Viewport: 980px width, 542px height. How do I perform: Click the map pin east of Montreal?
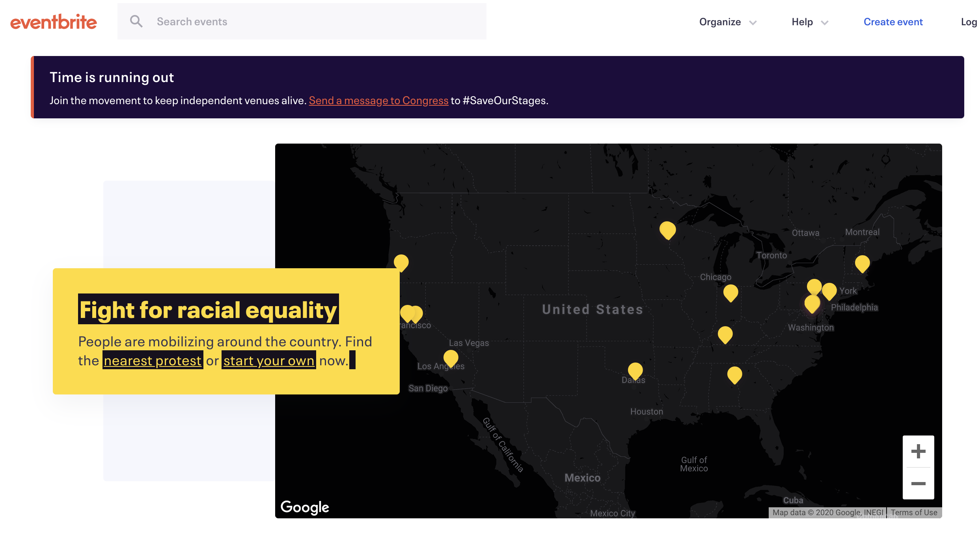pyautogui.click(x=862, y=263)
